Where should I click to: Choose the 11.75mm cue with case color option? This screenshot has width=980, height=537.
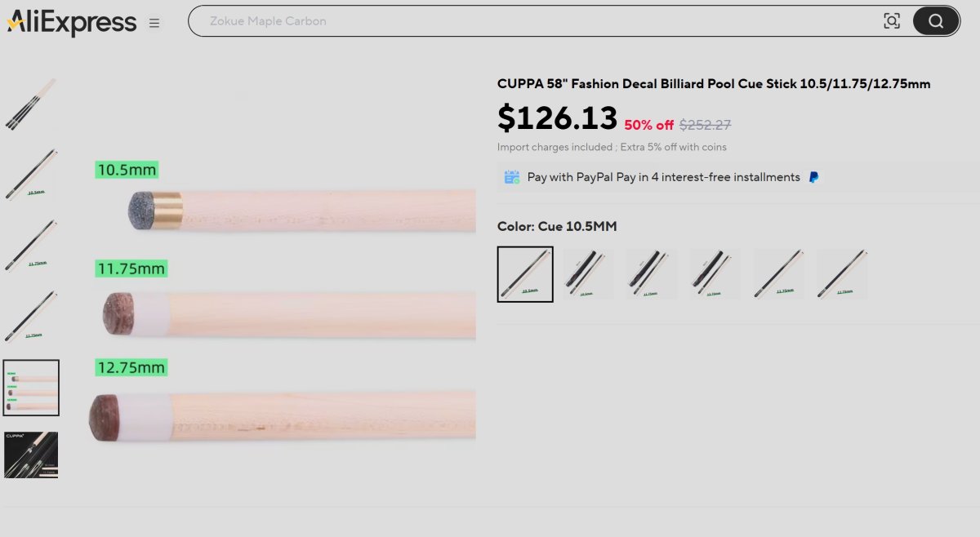coord(652,274)
